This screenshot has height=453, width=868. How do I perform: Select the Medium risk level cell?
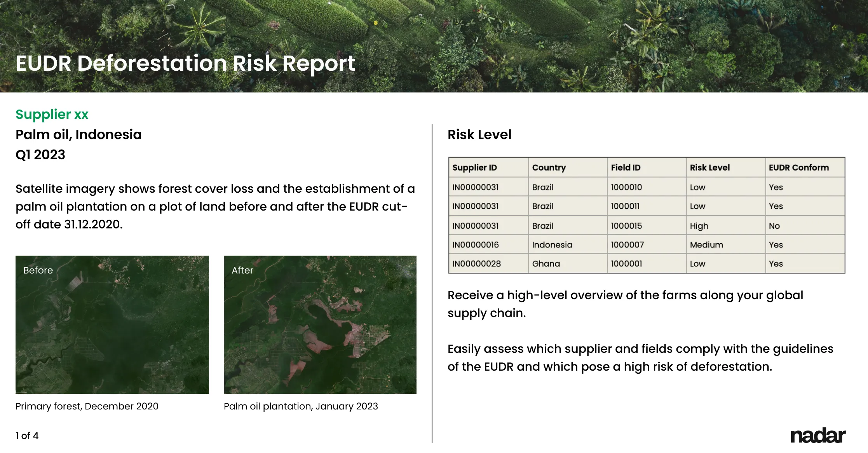(706, 244)
